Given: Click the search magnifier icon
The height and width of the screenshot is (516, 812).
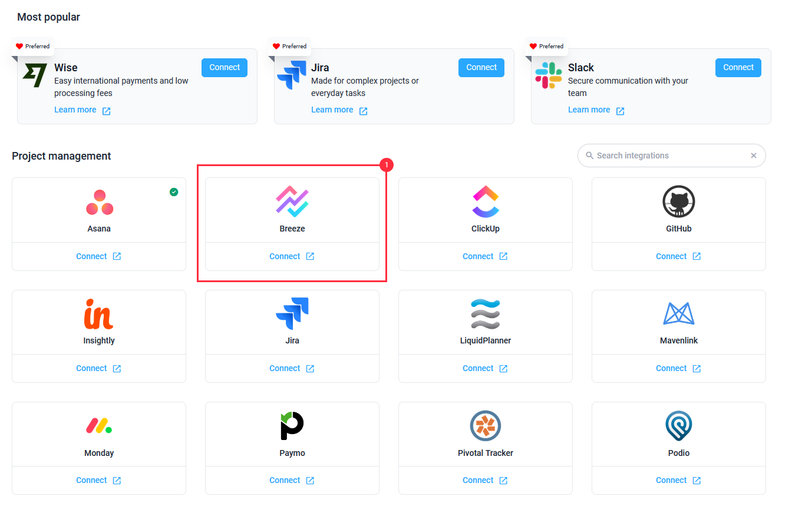Looking at the screenshot, I should coord(589,156).
